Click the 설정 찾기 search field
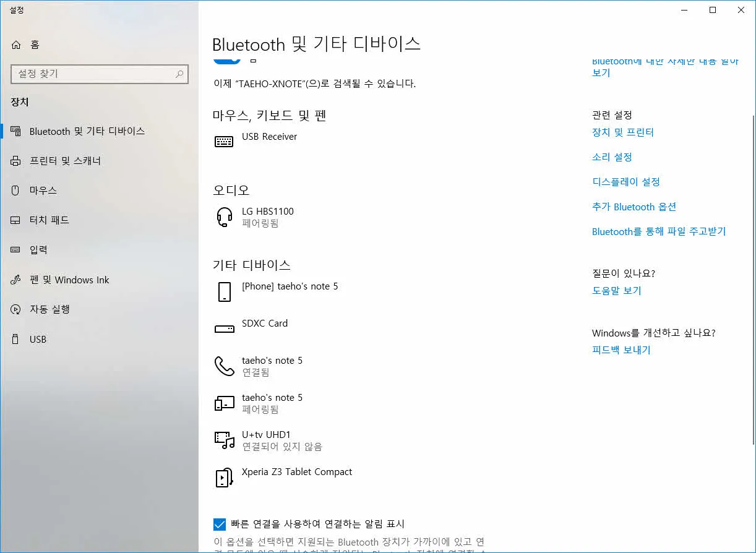The height and width of the screenshot is (553, 756). pos(93,74)
